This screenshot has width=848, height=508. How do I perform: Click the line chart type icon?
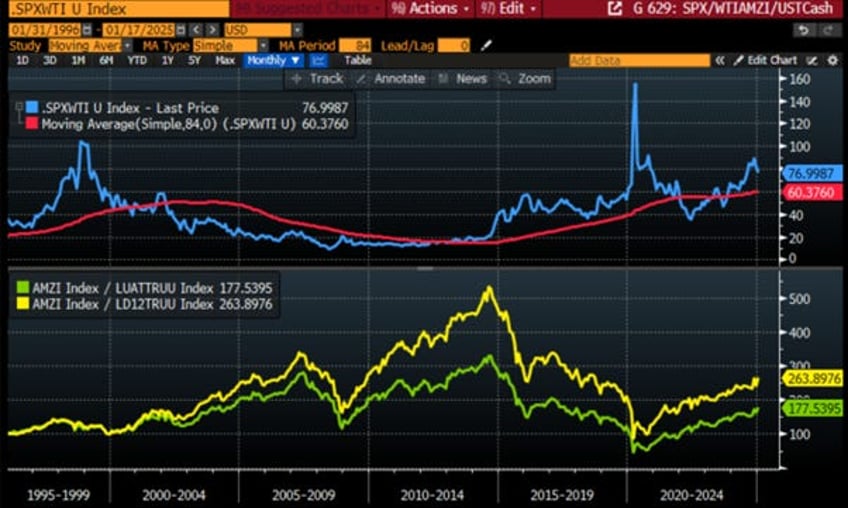point(319,60)
